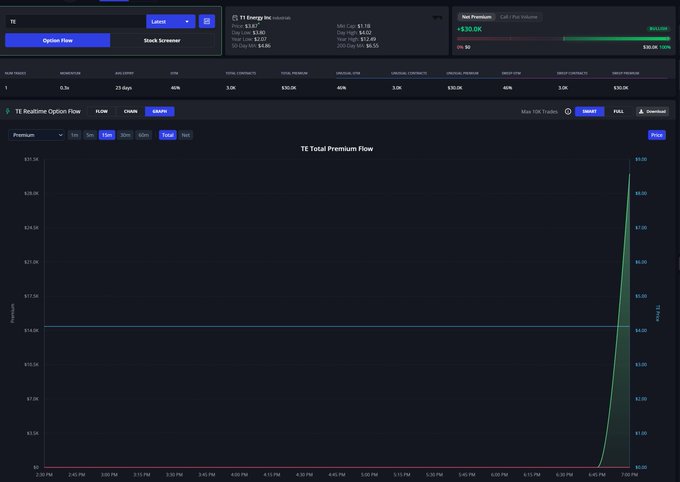Click the 7:00 PM x-axis label
The image size is (680, 482).
[x=629, y=475]
